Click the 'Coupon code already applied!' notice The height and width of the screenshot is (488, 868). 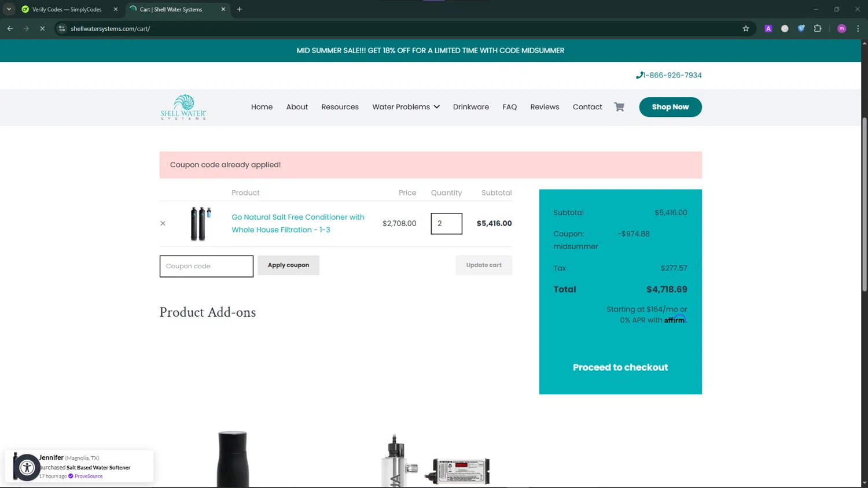[431, 165]
